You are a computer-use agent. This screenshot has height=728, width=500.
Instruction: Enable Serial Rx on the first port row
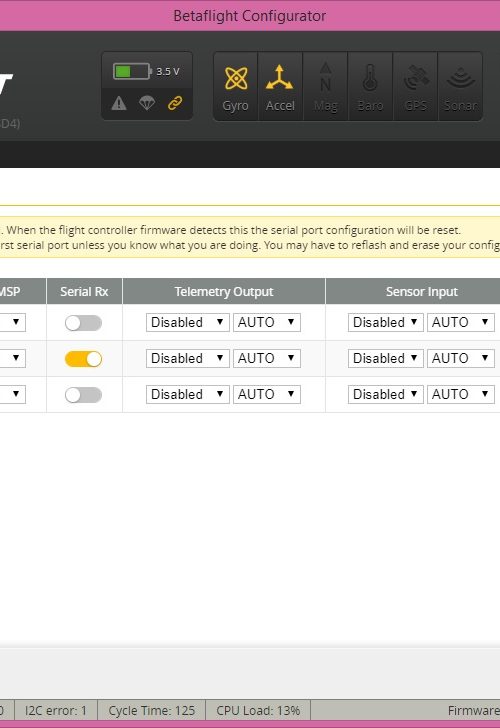(84, 323)
